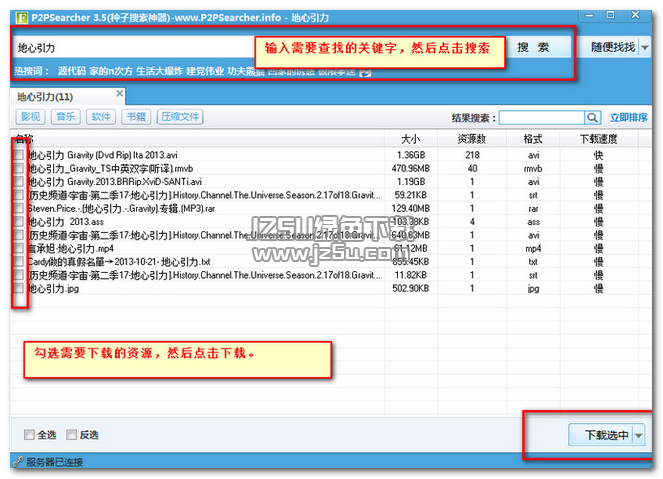Screen dimensions: 663x479
Task: Click the download speed cell 快
Action: [598, 155]
